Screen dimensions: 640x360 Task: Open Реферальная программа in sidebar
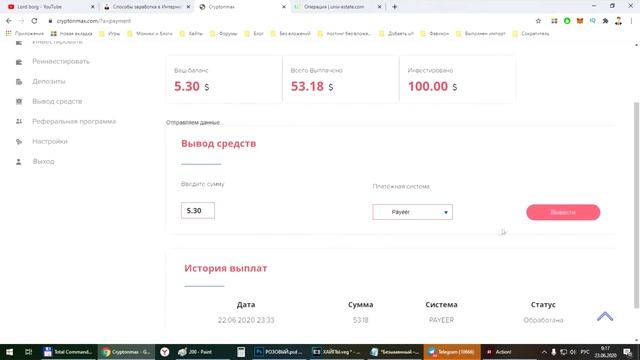[x=74, y=121]
